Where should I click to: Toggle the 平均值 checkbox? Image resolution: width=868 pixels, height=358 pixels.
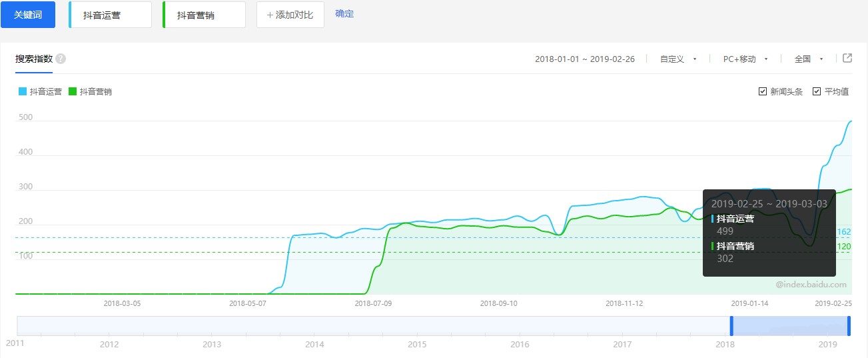pos(817,91)
